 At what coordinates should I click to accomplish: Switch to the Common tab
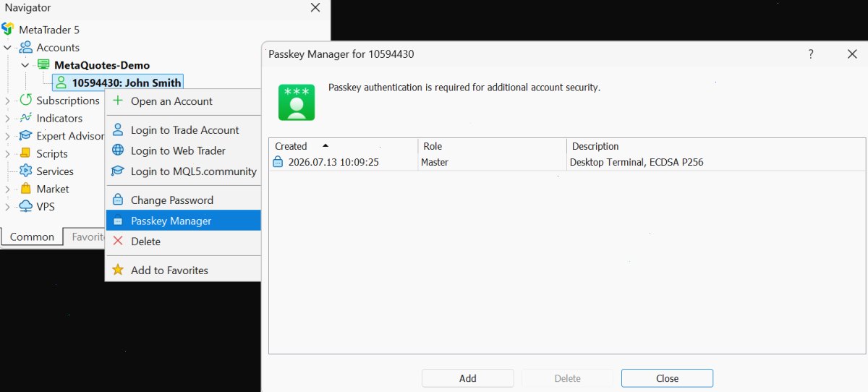(x=32, y=237)
